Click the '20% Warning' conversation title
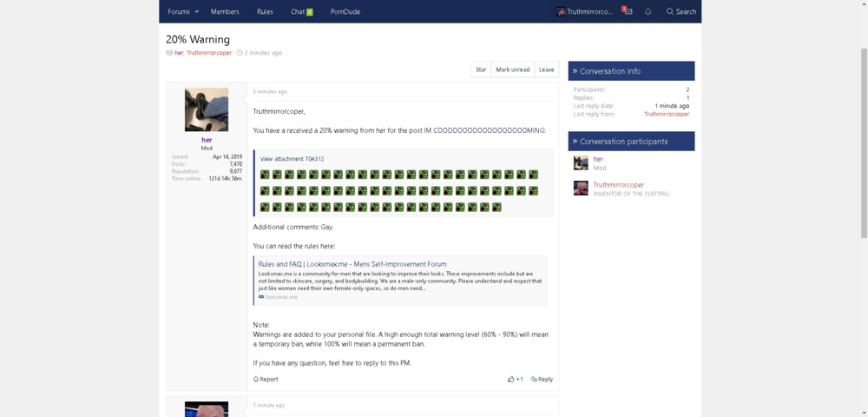Viewport: 868px width, 417px height. click(x=198, y=39)
